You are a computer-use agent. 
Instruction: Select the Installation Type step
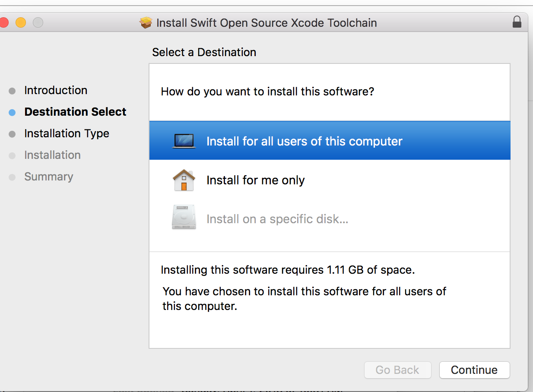(x=67, y=133)
